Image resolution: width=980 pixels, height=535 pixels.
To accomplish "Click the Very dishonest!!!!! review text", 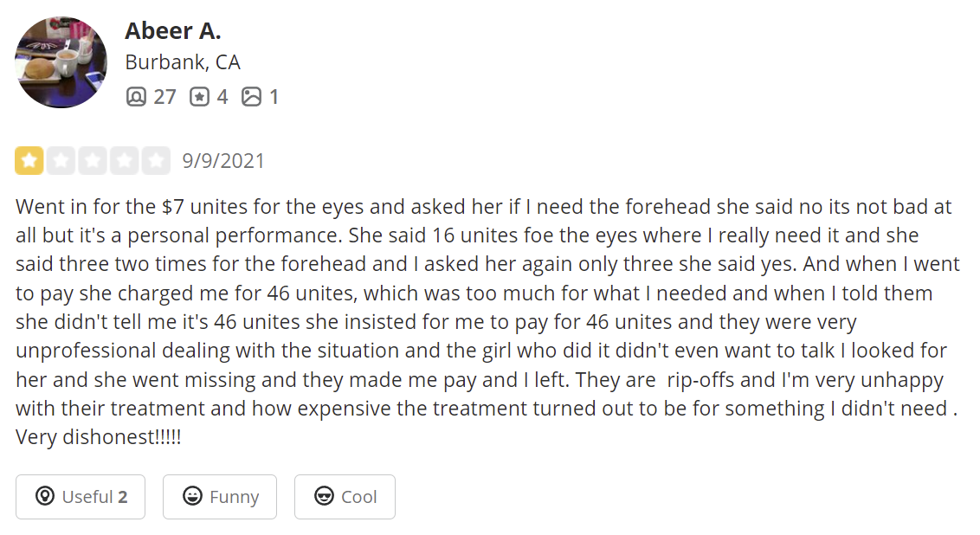I will (x=99, y=437).
